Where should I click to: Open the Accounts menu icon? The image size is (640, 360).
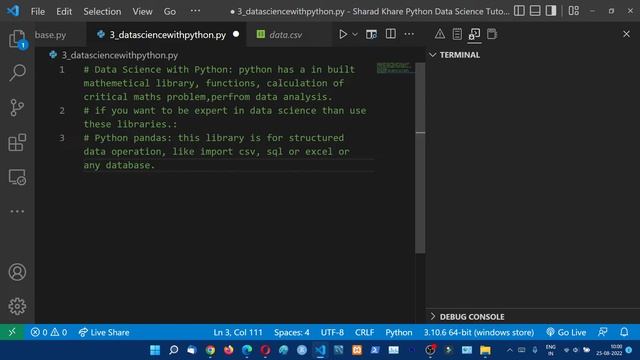pos(17,272)
